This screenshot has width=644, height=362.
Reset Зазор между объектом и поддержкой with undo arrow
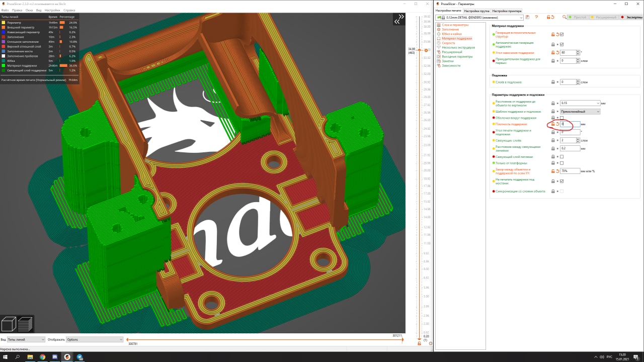tap(557, 171)
